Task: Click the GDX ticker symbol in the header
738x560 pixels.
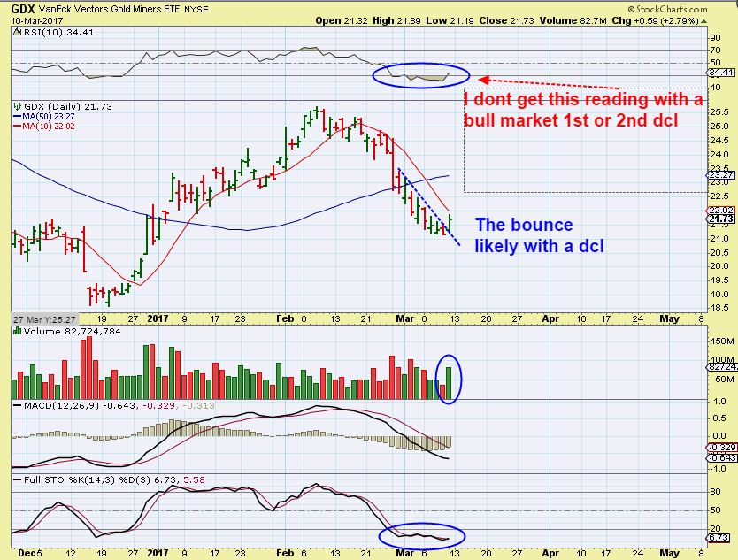Action: 23,9
